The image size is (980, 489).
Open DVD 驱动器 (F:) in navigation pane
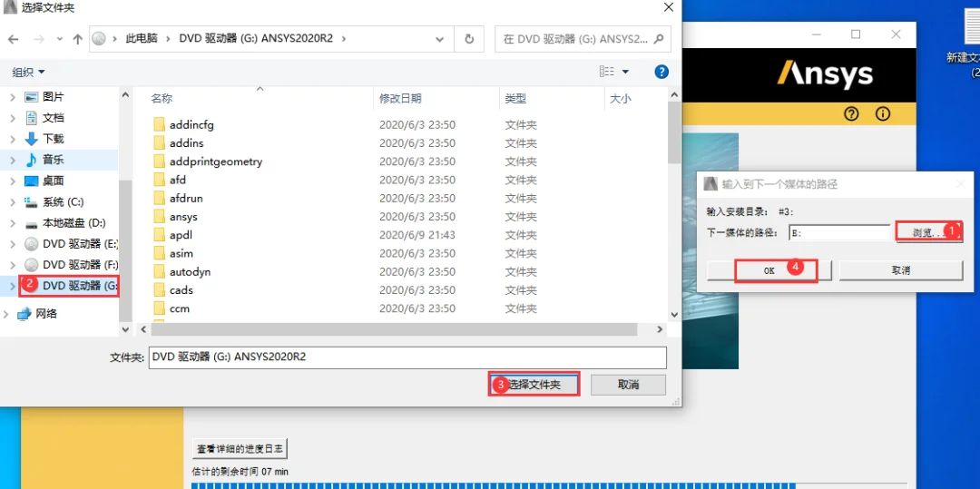tap(80, 265)
